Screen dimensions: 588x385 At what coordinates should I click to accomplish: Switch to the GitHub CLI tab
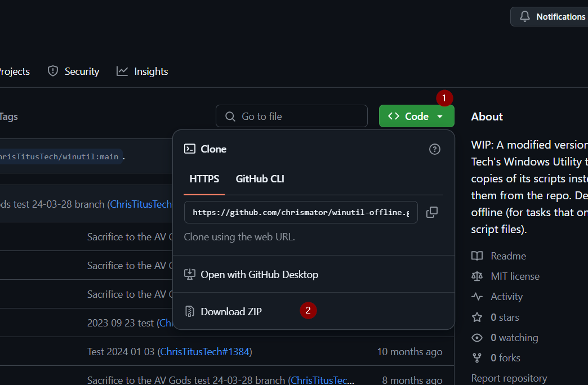(260, 179)
